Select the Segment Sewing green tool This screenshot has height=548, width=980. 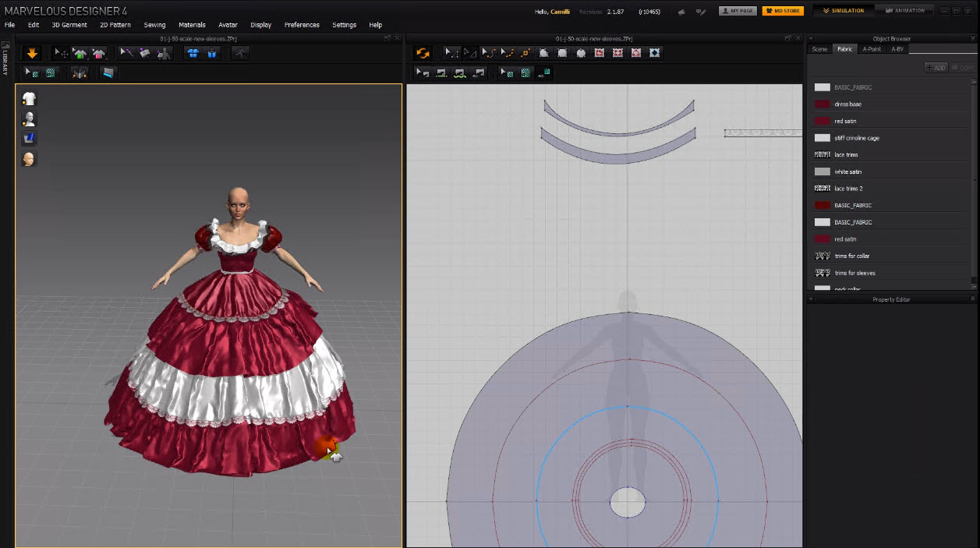tap(441, 72)
